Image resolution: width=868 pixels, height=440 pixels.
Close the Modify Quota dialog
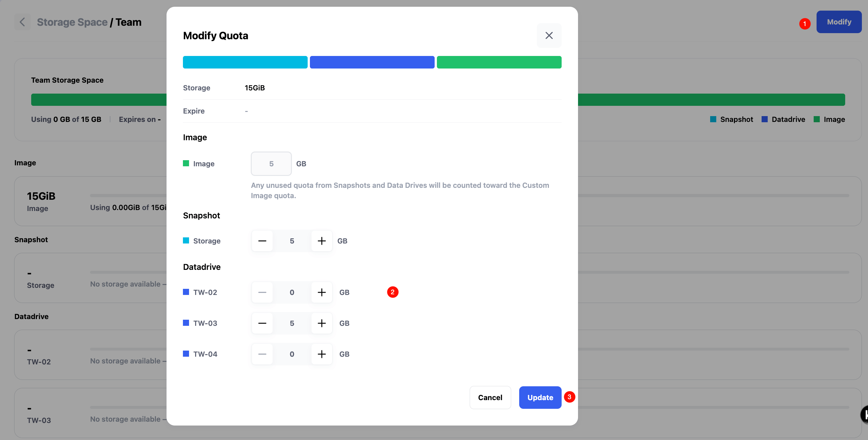548,35
